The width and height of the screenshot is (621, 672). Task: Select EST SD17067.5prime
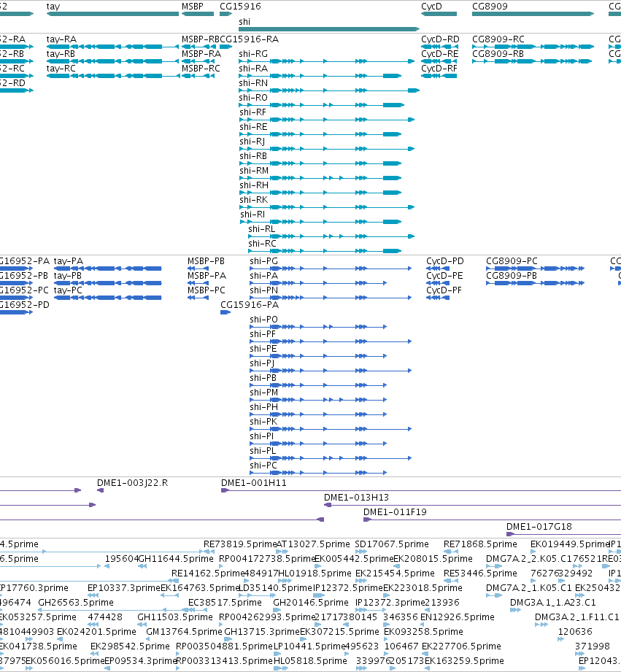coord(392,544)
